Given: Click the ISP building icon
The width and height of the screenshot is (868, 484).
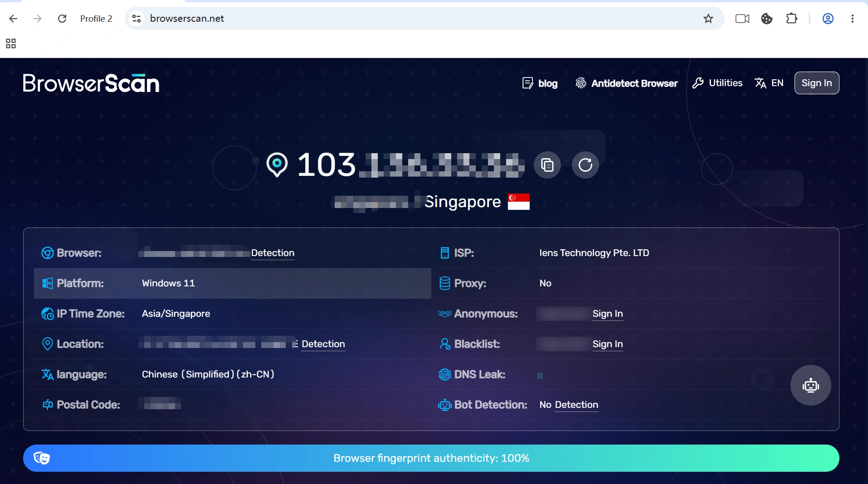Looking at the screenshot, I should [445, 253].
